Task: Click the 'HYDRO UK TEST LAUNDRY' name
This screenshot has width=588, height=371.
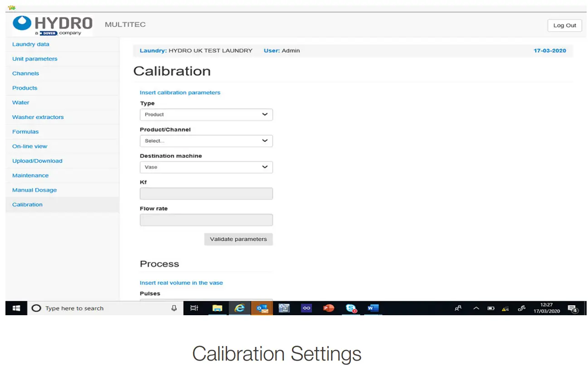Action: [x=210, y=51]
